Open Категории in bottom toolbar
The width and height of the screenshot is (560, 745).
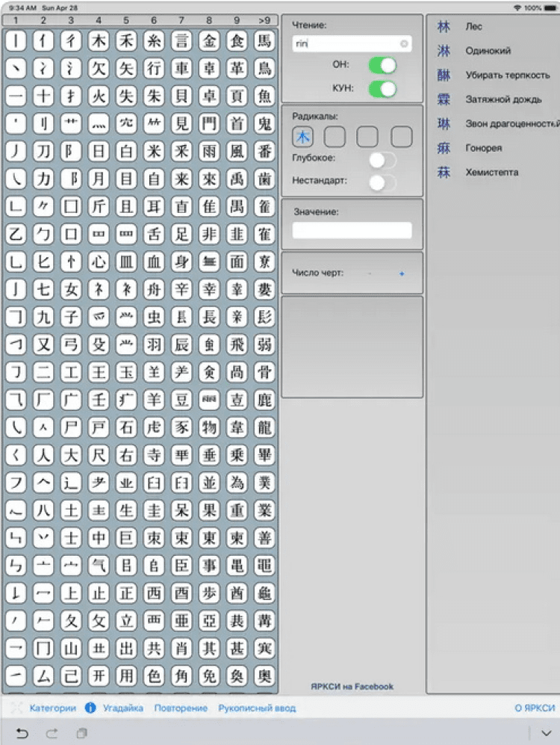tap(53, 708)
